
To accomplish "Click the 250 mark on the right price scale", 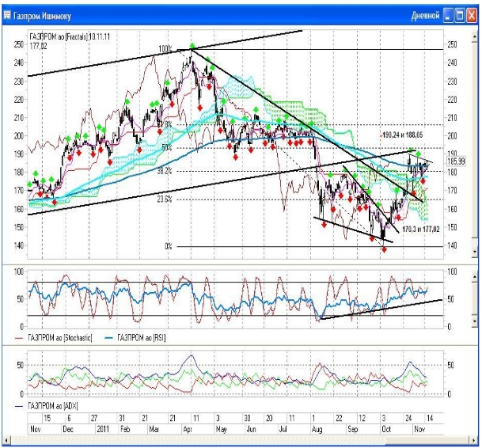I will (x=452, y=44).
